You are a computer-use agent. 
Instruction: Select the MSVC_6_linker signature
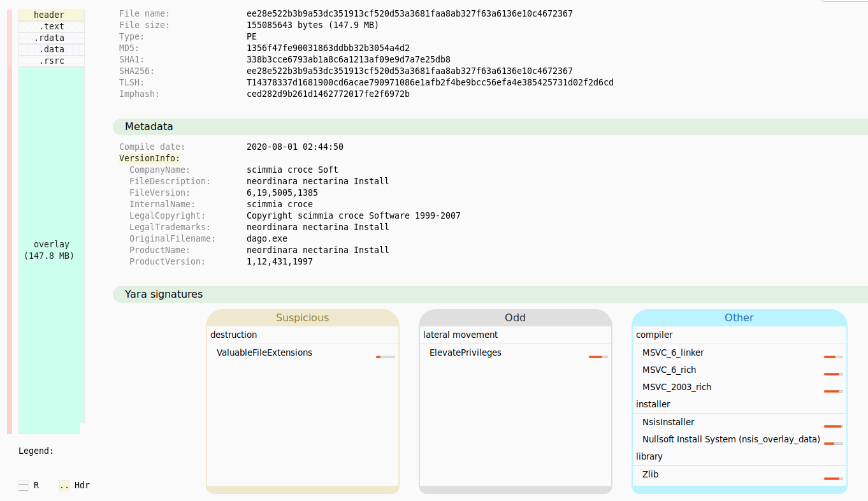click(x=669, y=352)
